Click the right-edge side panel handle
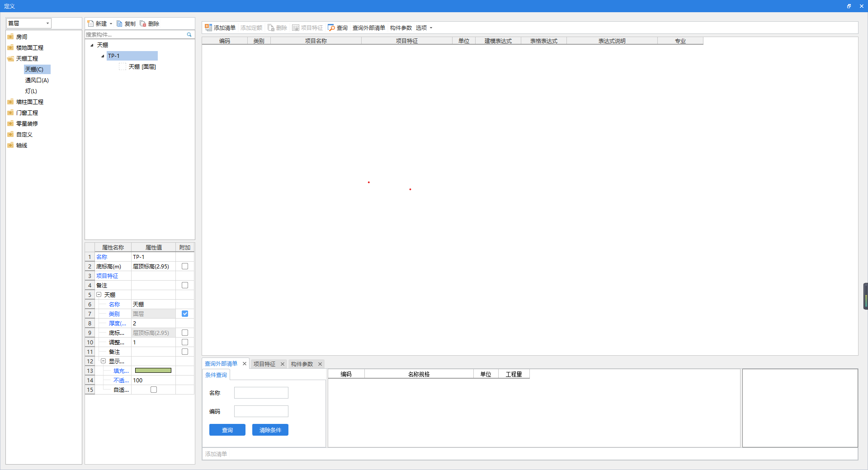The image size is (868, 470). point(865,296)
